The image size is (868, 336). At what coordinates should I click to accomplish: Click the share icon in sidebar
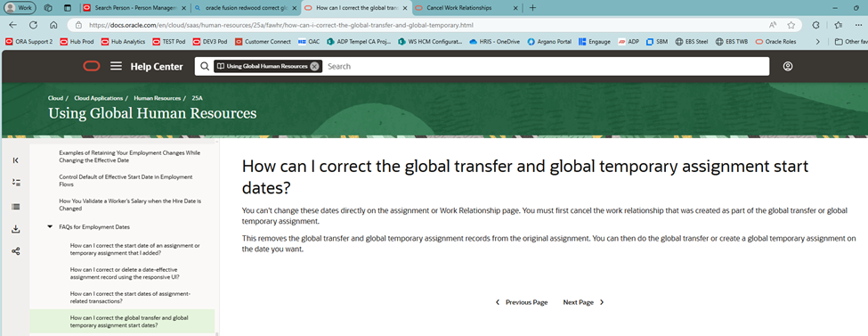point(15,251)
